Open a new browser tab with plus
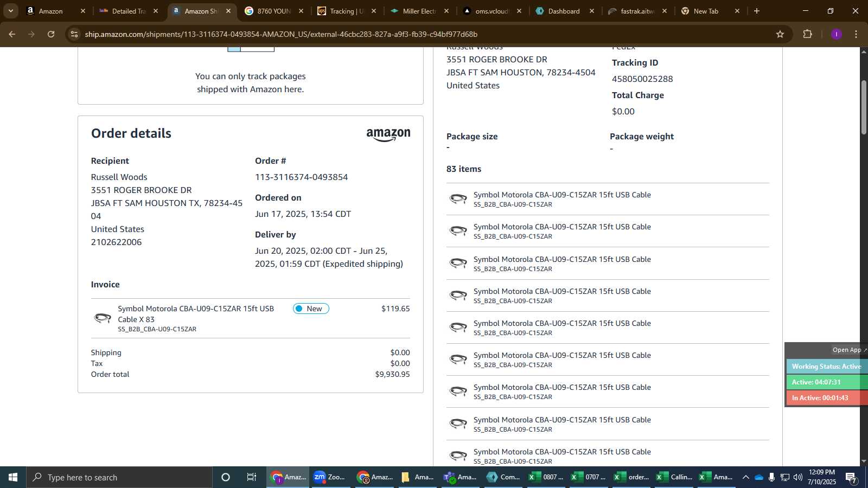Viewport: 868px width, 488px height. point(757,11)
